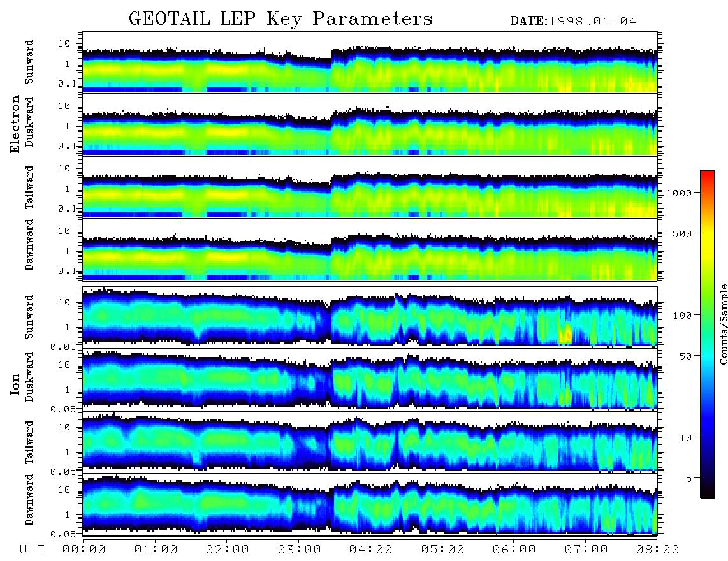Click the Electron group axis label
The image size is (728, 561).
(x=15, y=124)
